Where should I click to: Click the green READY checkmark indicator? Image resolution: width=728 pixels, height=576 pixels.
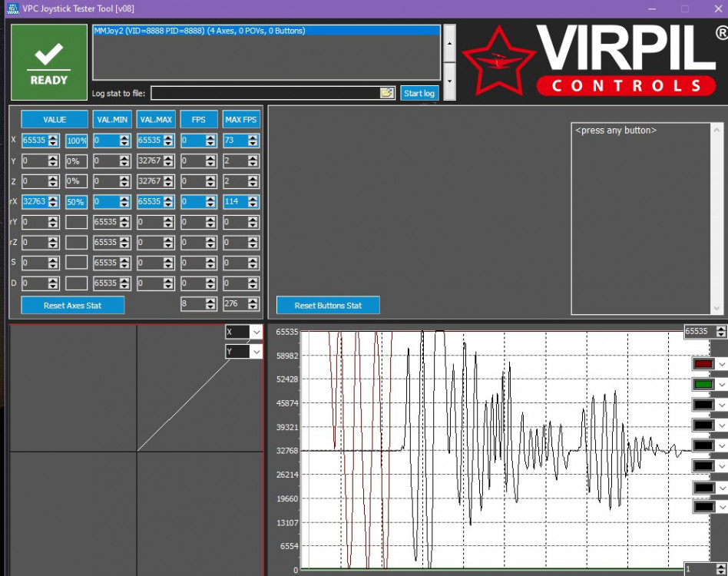(49, 62)
